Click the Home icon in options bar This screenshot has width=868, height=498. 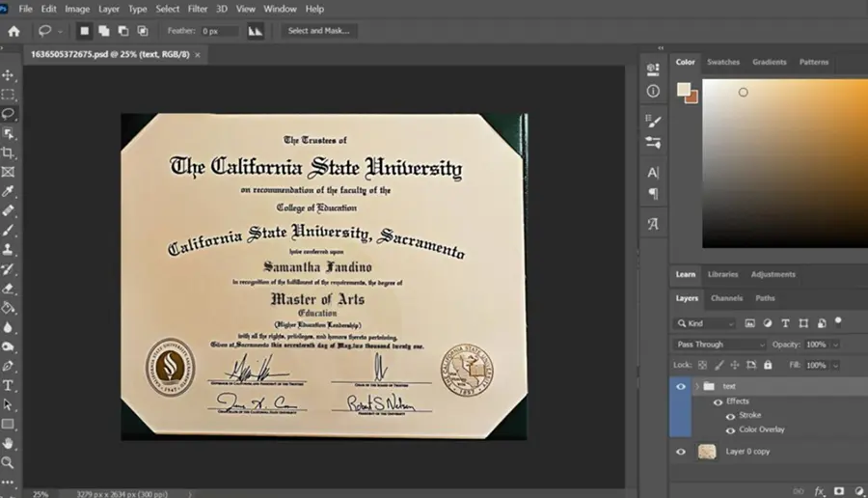tap(14, 31)
